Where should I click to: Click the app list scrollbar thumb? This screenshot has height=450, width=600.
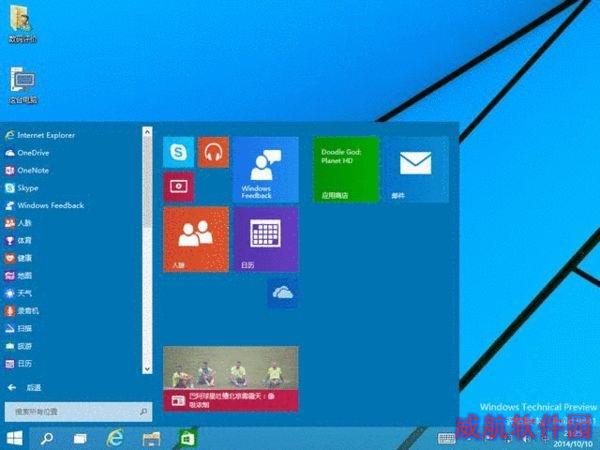147,182
